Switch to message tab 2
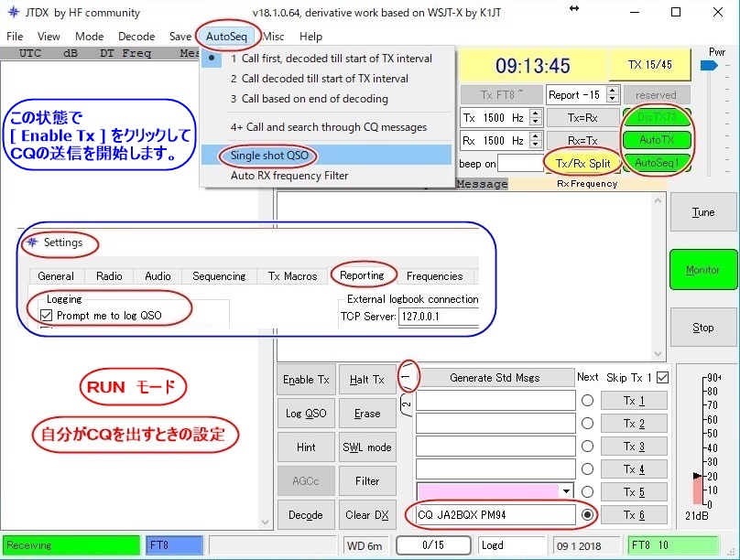This screenshot has height=560, width=740. tap(407, 404)
